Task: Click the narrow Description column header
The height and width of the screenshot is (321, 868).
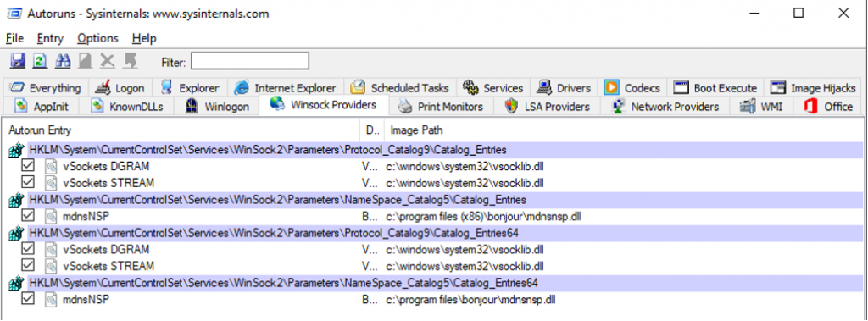Action: point(372,130)
